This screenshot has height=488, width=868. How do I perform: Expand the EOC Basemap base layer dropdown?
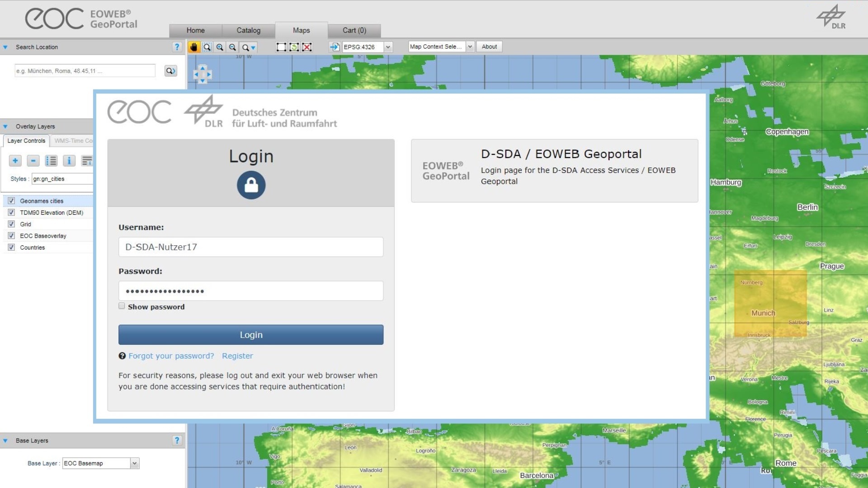(134, 463)
